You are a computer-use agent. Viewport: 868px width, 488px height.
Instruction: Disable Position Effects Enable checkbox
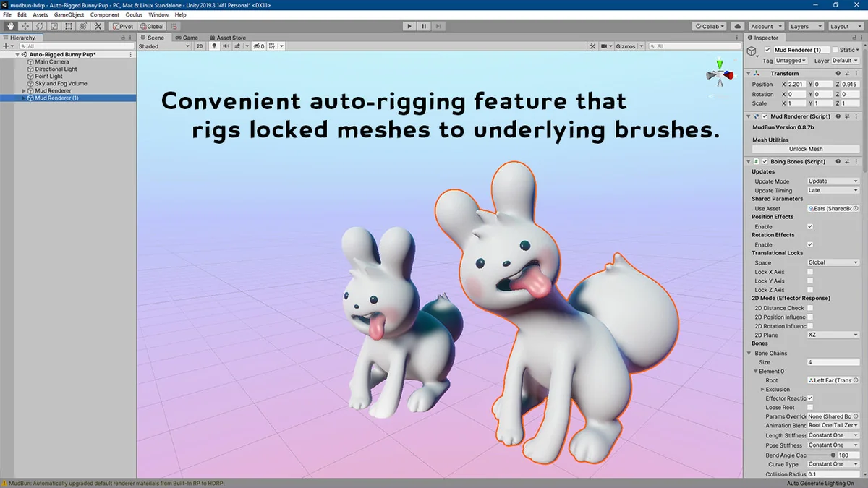pyautogui.click(x=810, y=226)
